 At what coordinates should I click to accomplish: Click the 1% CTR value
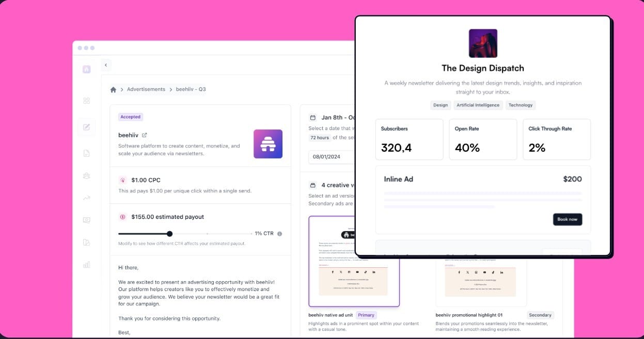pos(264,234)
